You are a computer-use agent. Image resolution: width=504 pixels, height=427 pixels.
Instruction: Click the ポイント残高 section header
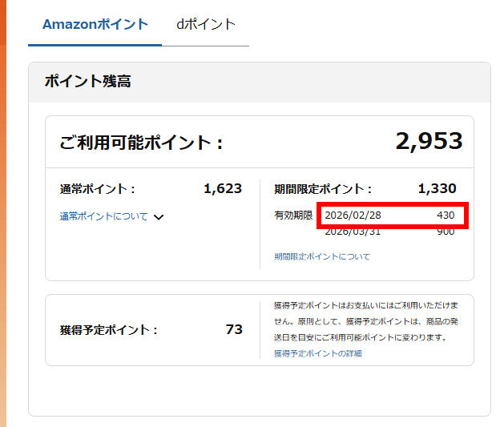pos(87,82)
